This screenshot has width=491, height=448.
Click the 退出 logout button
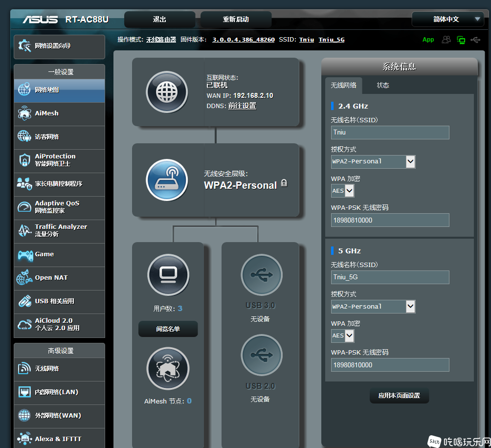[x=160, y=20]
